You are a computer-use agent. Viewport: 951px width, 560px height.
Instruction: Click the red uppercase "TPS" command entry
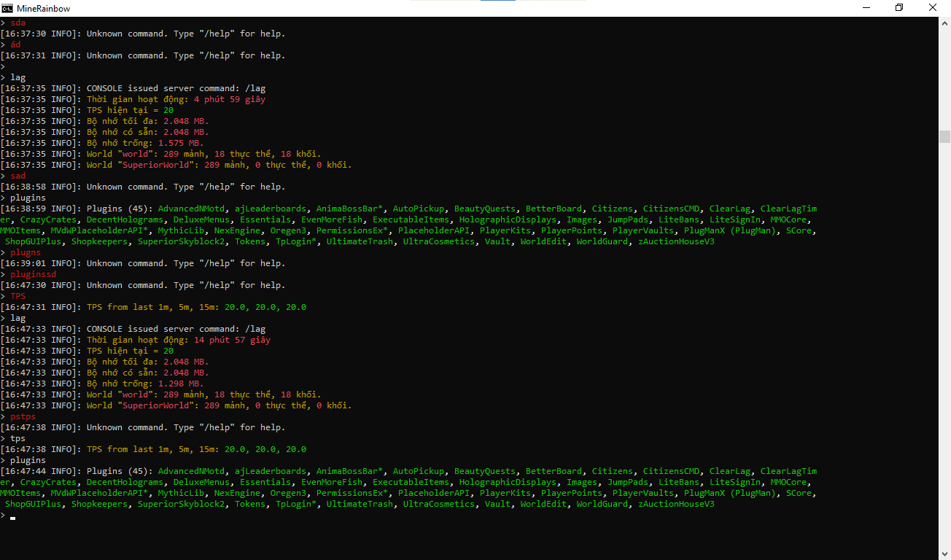(18, 296)
